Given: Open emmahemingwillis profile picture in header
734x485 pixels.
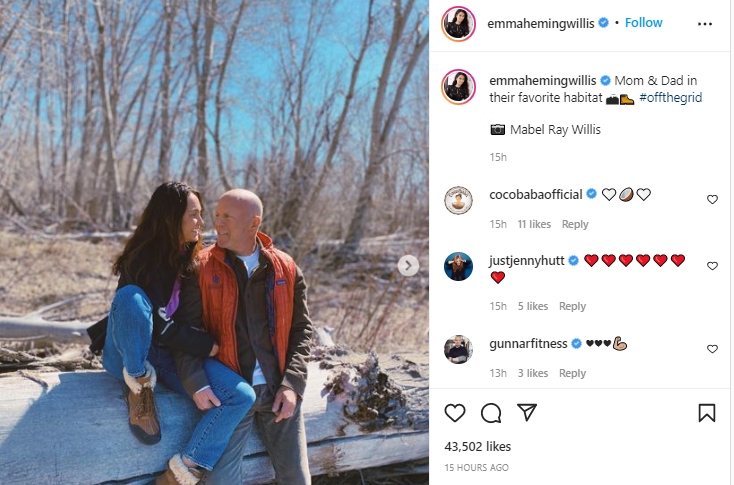Looking at the screenshot, I should pyautogui.click(x=458, y=24).
